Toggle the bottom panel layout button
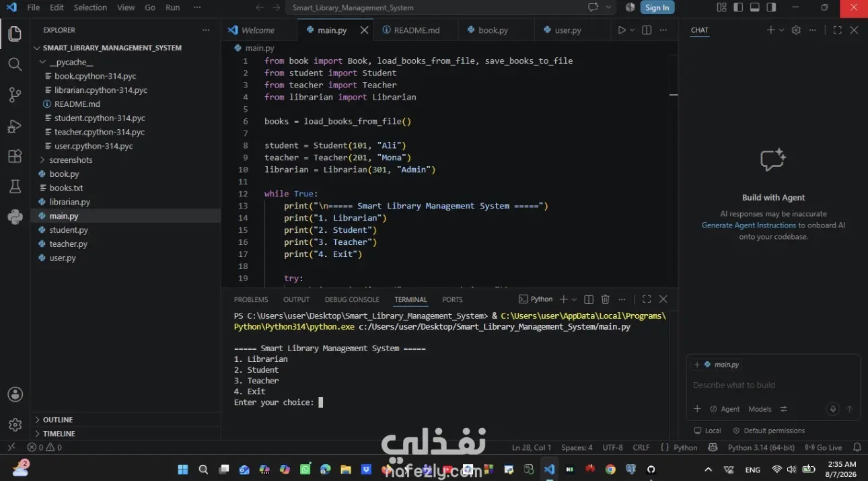The image size is (868, 481). click(x=755, y=7)
